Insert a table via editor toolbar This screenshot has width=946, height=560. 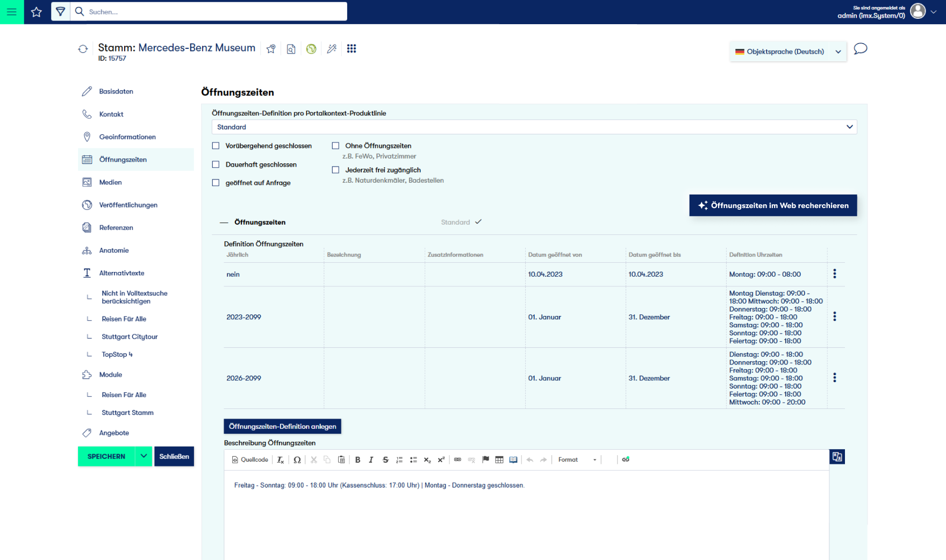(499, 460)
